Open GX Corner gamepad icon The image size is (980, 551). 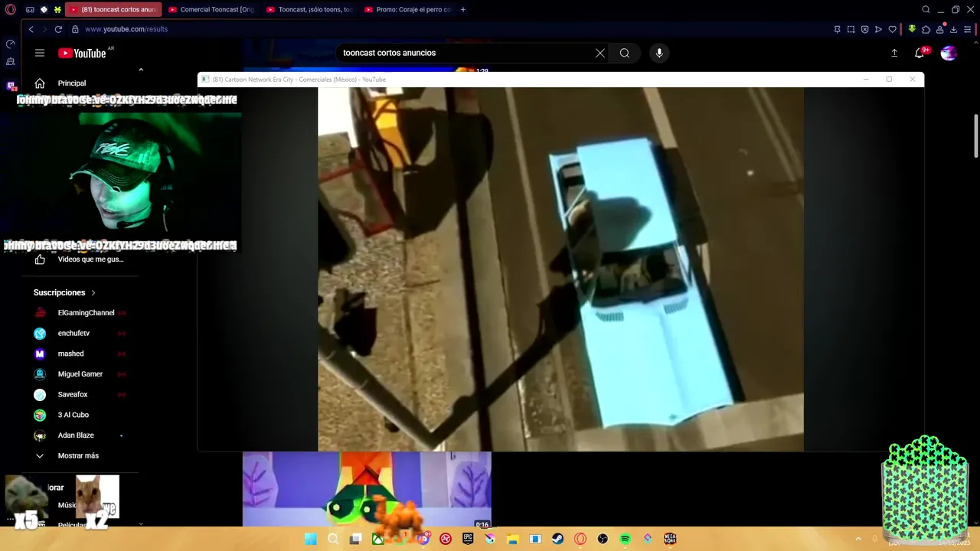pos(30,10)
